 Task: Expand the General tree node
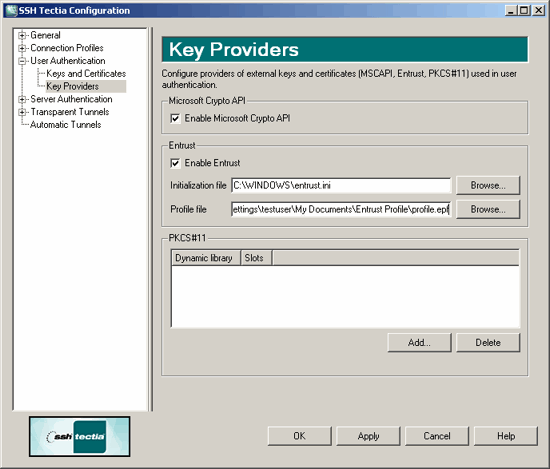[22, 35]
